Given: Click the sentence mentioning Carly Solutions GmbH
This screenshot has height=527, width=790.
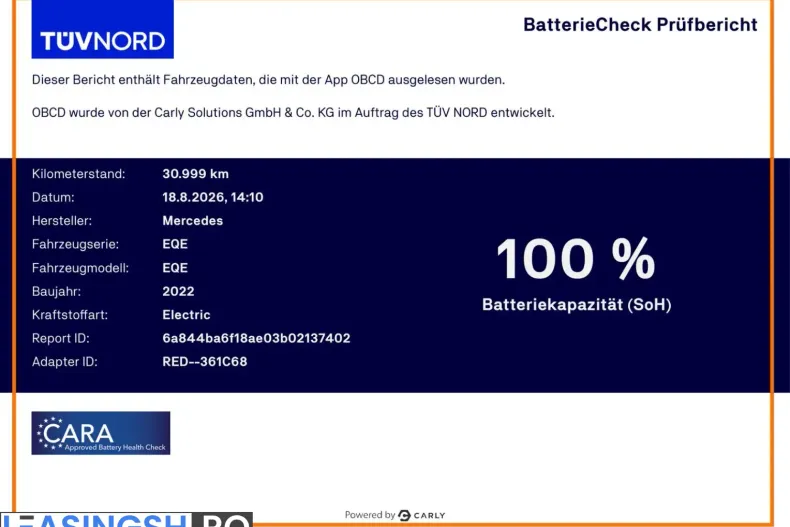Looking at the screenshot, I should point(293,112).
